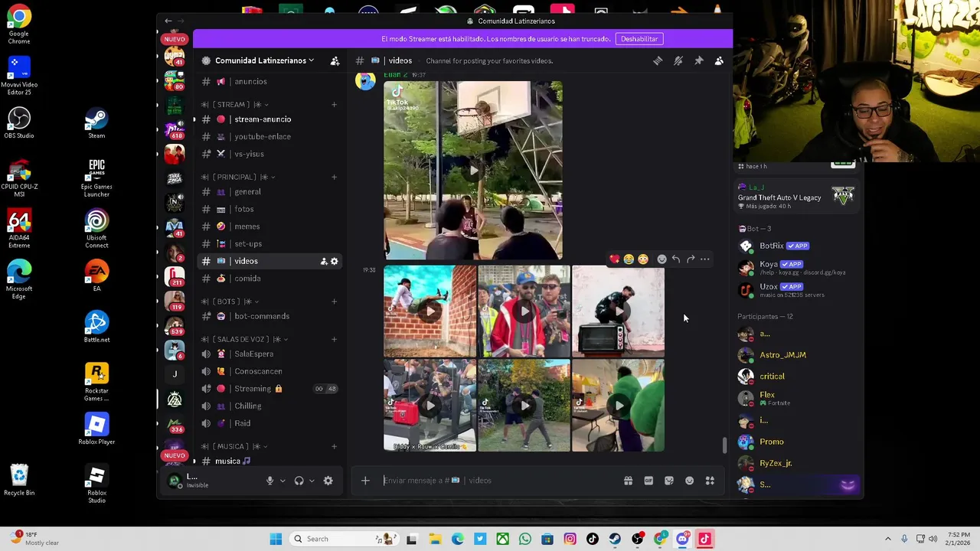Image resolution: width=980 pixels, height=551 pixels.
Task: Focus the Enviar mensaje input field
Action: coord(498,481)
